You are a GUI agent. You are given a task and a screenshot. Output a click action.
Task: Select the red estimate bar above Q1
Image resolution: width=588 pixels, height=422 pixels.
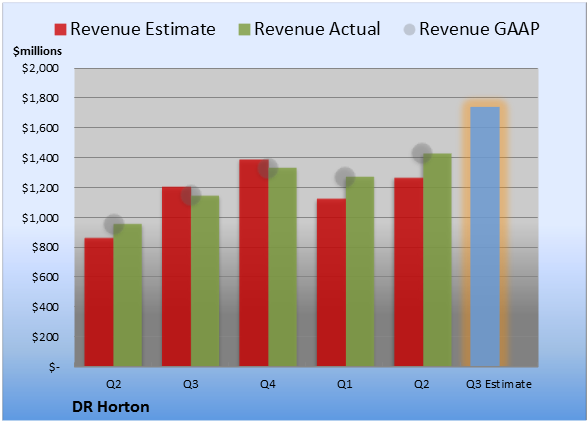[x=332, y=282]
